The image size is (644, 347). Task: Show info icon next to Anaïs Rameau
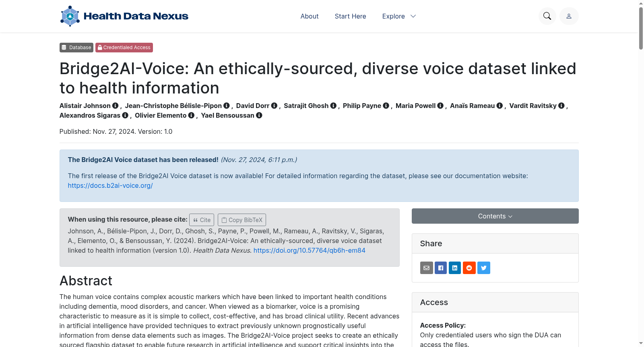(500, 106)
